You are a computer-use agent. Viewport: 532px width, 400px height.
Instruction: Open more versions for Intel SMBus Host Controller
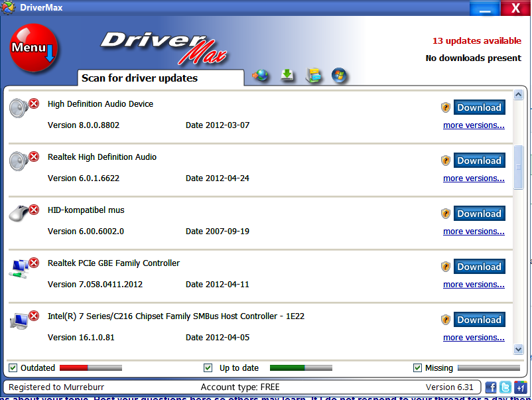(x=474, y=338)
